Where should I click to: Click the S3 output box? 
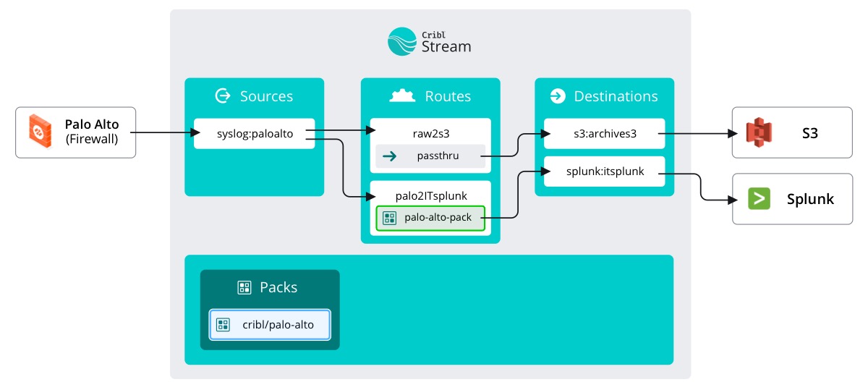tap(792, 132)
